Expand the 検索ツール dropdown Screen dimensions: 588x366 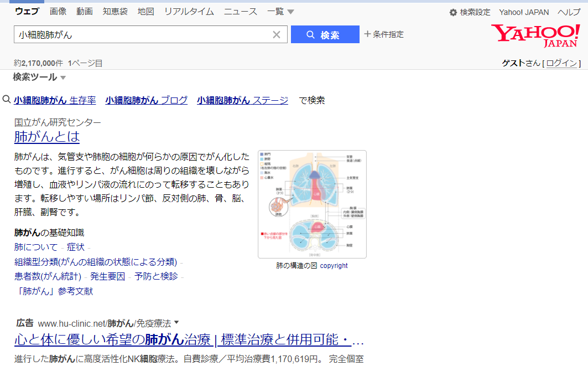[x=39, y=78]
